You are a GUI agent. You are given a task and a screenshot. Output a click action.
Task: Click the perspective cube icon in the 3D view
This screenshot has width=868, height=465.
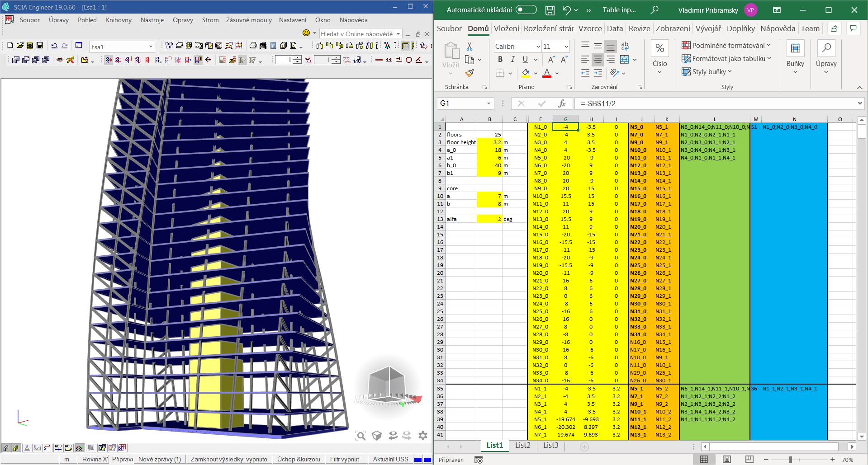pos(376,436)
